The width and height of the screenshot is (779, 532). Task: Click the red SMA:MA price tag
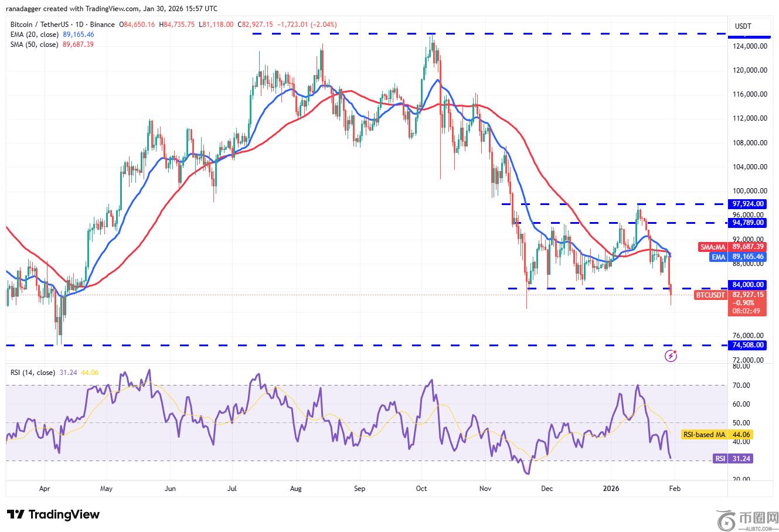713,247
